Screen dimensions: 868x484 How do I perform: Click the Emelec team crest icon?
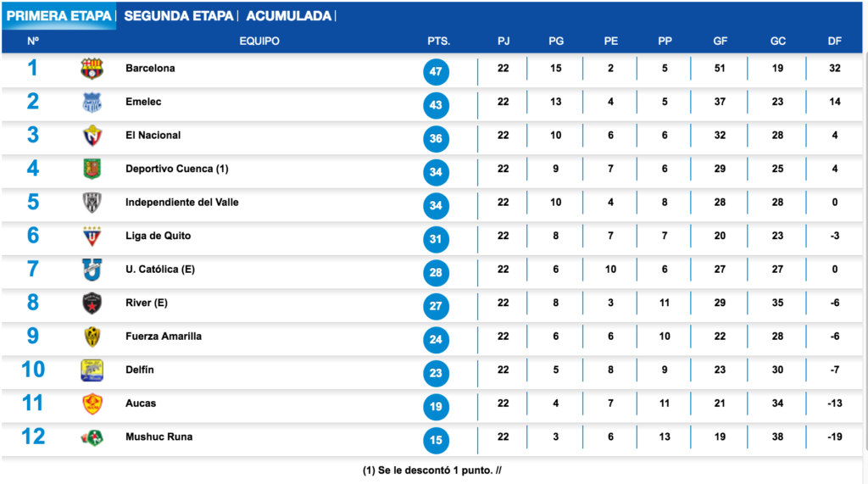pyautogui.click(x=92, y=103)
